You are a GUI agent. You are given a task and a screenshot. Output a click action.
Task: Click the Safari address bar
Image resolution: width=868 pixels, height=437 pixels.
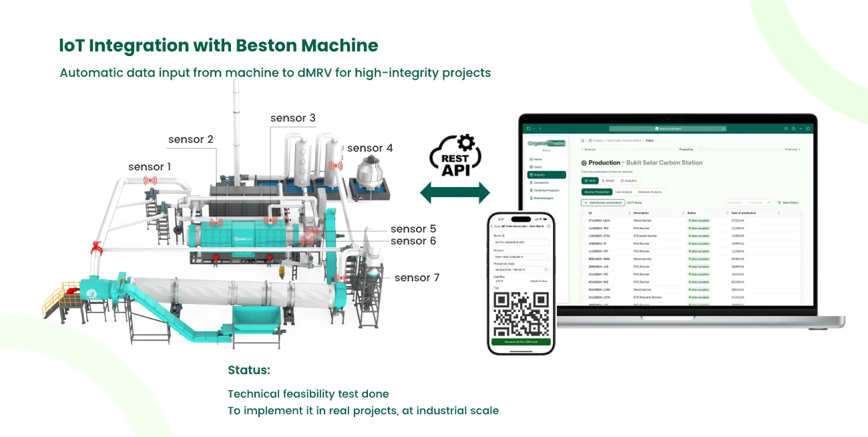[x=668, y=128]
